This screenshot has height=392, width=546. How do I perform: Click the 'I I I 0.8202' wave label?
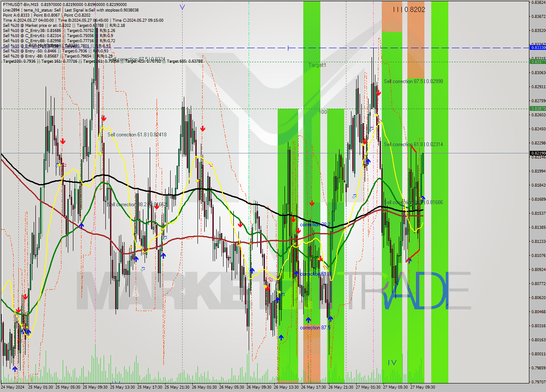[x=409, y=9]
